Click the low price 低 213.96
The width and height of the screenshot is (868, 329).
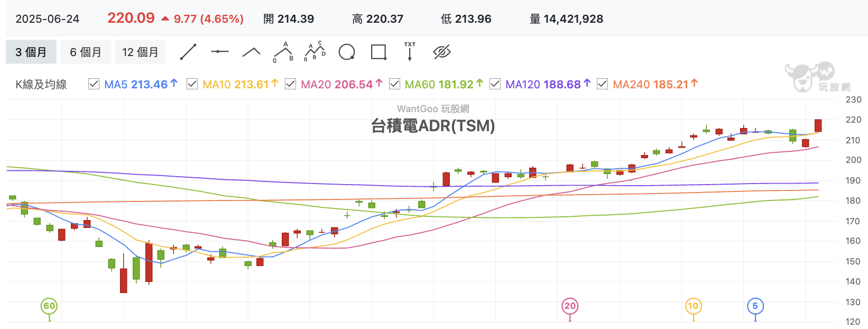click(x=466, y=19)
